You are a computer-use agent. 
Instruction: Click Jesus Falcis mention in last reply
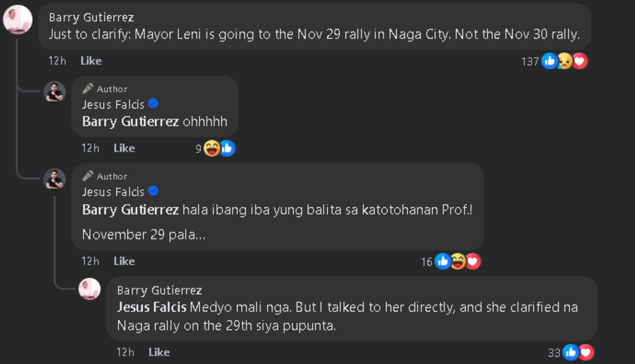(x=151, y=307)
